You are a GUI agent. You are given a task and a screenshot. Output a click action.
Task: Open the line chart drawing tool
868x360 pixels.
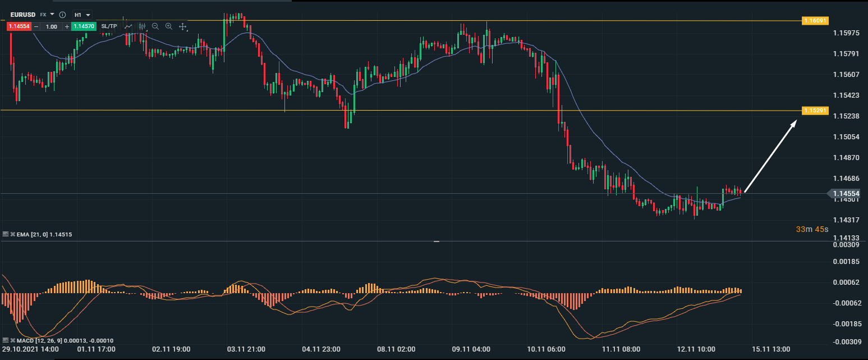128,26
